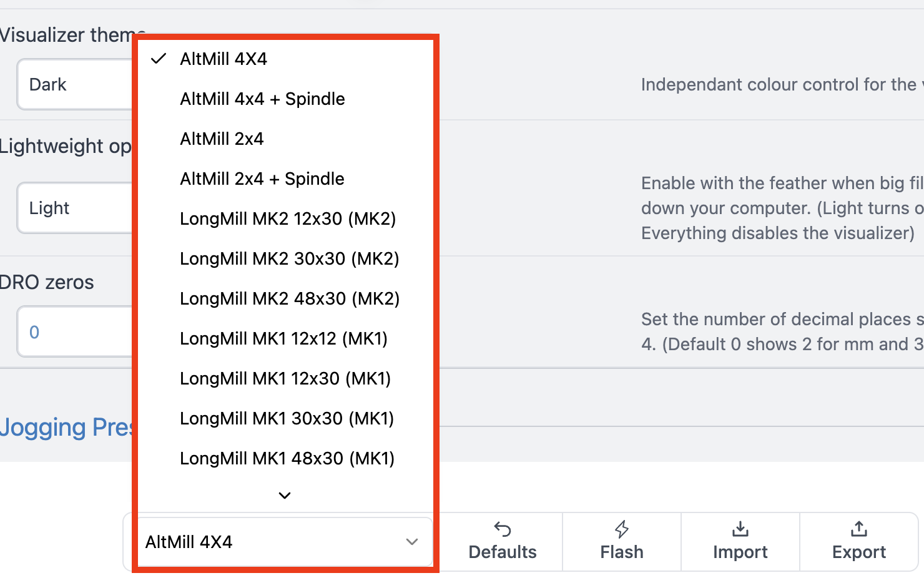Select AltMill 2x4 from the list
The image size is (924, 583).
tap(222, 139)
